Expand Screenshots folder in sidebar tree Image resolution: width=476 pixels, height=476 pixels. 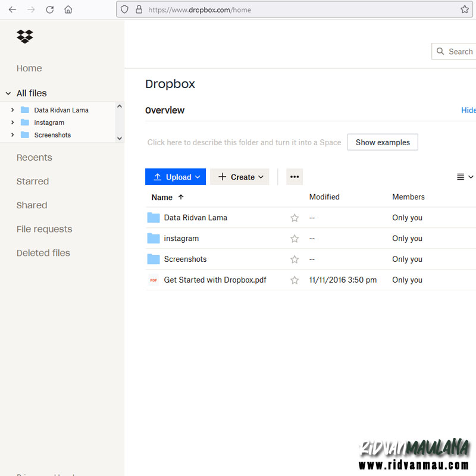(12, 135)
